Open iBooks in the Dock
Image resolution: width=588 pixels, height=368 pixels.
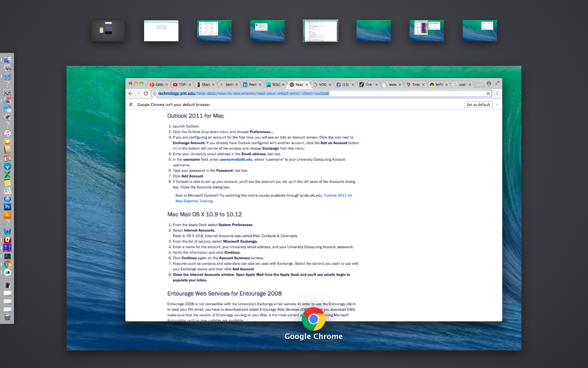(7, 141)
